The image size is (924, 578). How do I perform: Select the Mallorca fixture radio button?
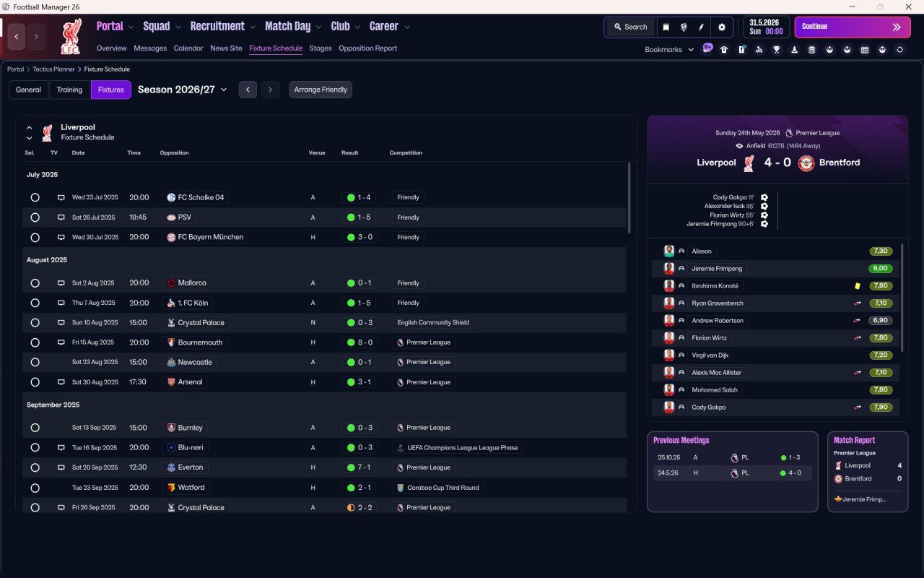(35, 283)
